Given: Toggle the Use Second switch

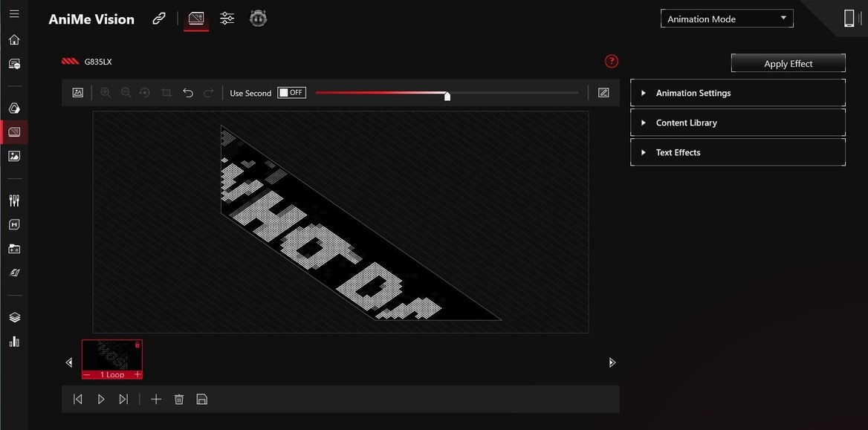Looking at the screenshot, I should [292, 92].
